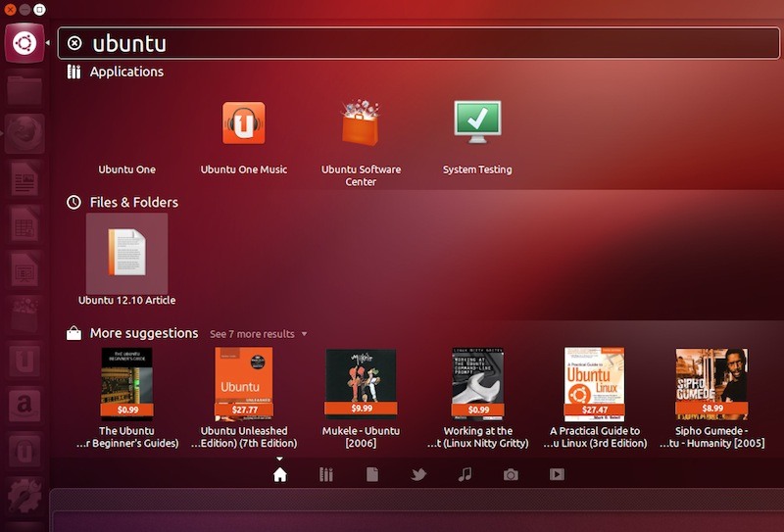Viewport: 784px width, 532px height.
Task: Open the 'Ubuntu One' application label
Action: tap(127, 169)
